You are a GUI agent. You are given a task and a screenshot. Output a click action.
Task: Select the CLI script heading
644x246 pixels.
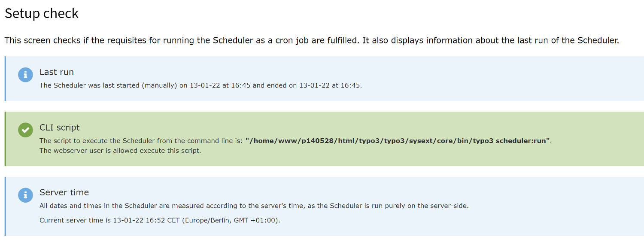[60, 128]
